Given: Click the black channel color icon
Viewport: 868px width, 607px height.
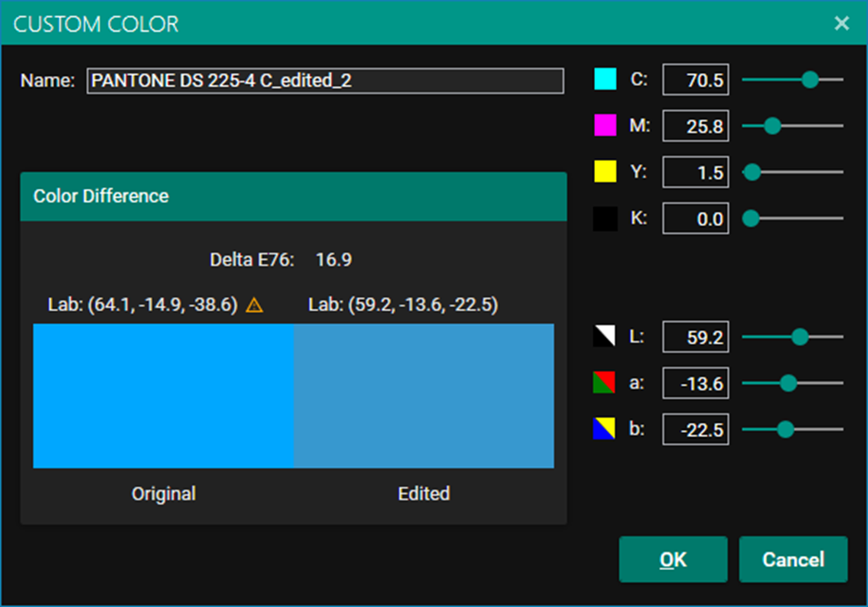Looking at the screenshot, I should click(x=605, y=219).
